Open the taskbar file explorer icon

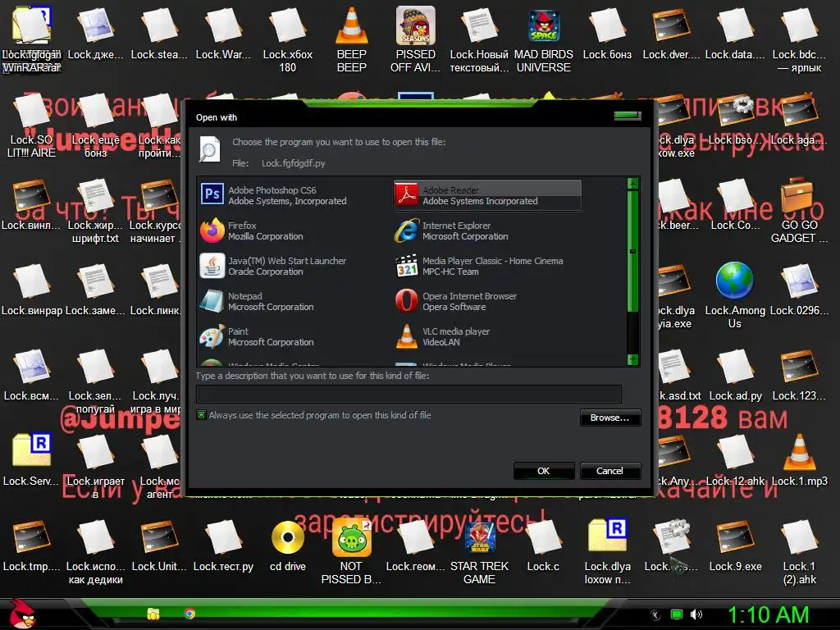click(153, 614)
